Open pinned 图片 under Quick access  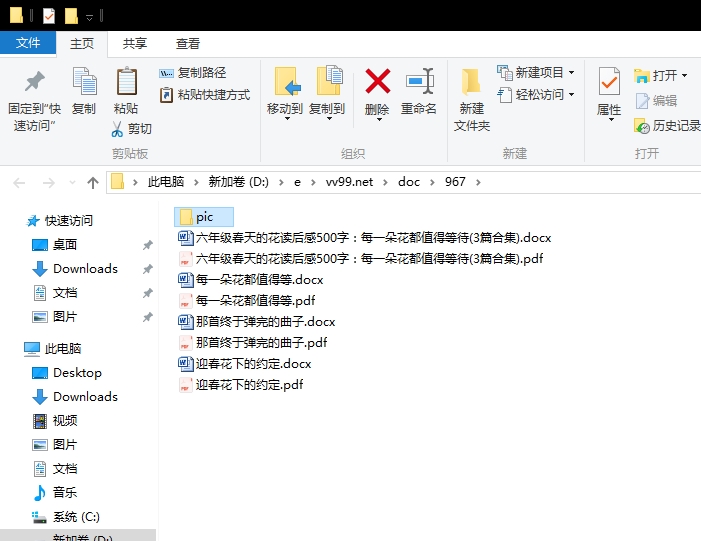(55, 317)
